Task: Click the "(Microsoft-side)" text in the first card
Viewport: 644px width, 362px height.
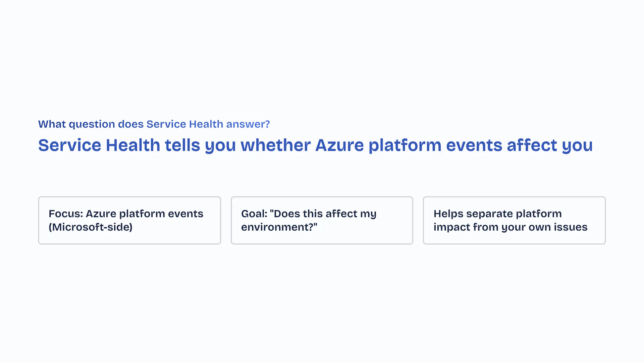Action: pos(91,227)
